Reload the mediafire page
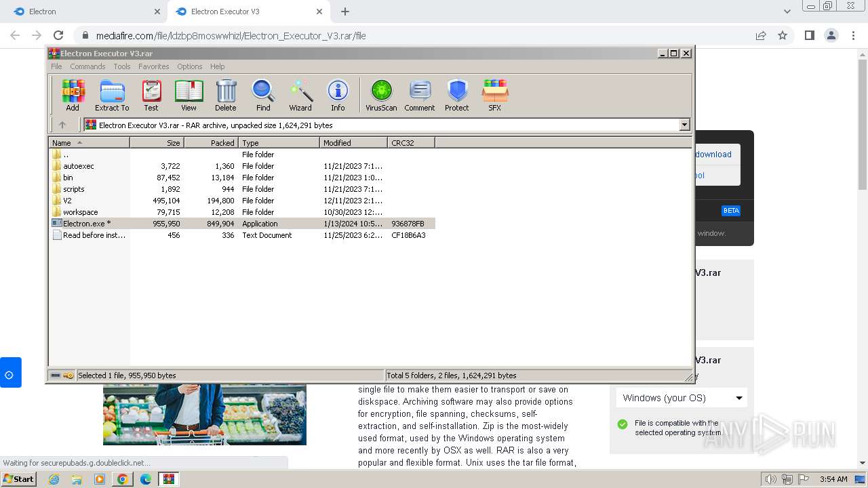The image size is (868, 488). point(58,35)
